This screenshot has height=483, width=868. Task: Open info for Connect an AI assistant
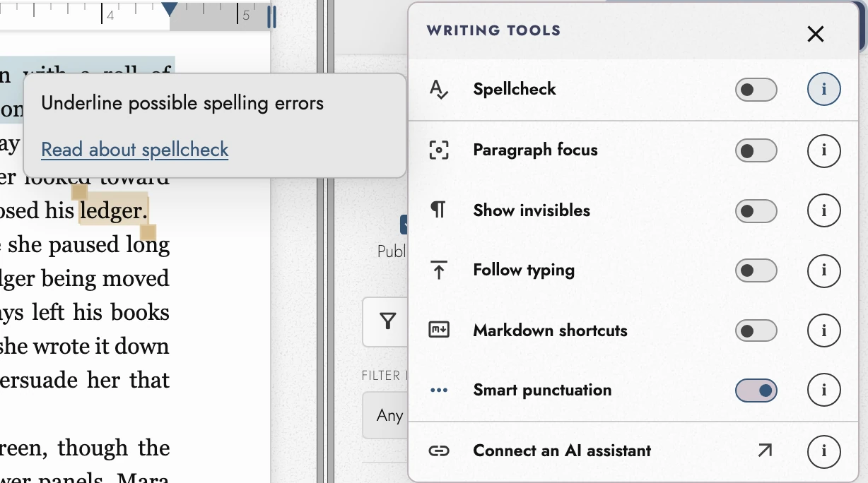[x=824, y=451]
